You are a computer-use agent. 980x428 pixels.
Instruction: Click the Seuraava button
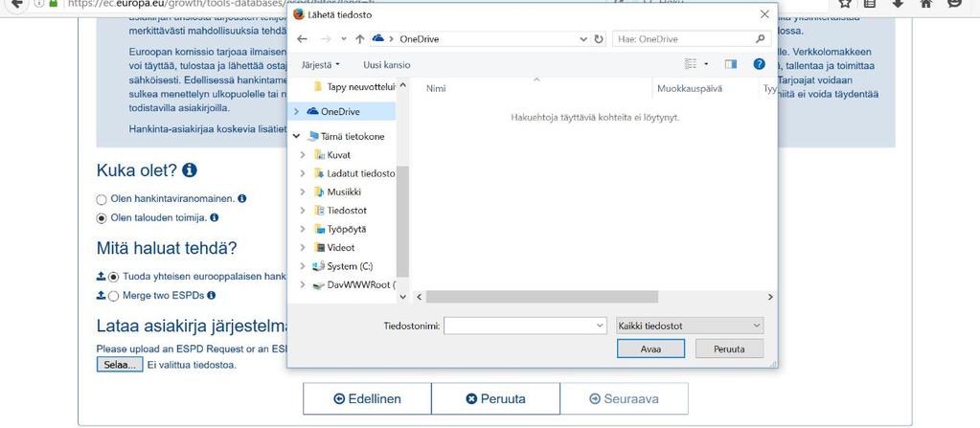click(x=624, y=398)
